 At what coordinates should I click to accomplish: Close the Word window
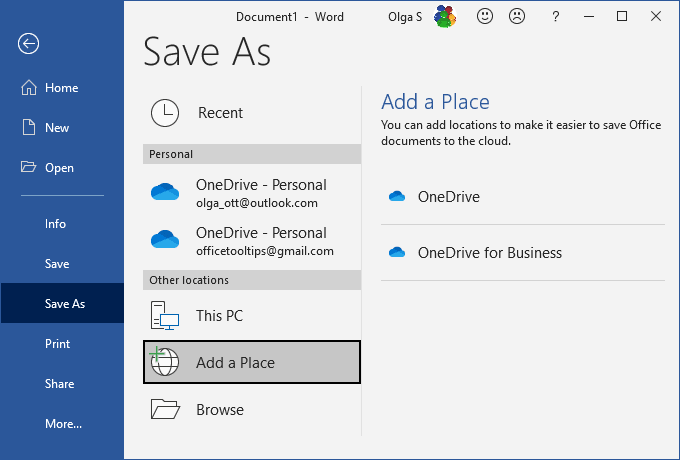pos(656,16)
